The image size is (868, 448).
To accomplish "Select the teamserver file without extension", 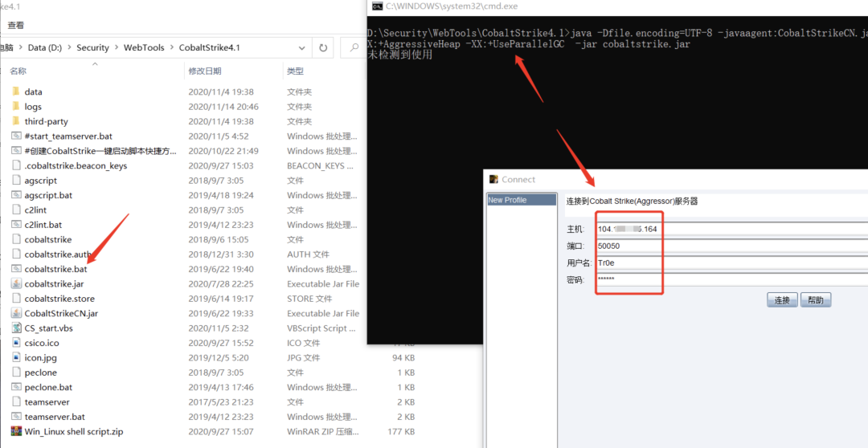I will [47, 401].
